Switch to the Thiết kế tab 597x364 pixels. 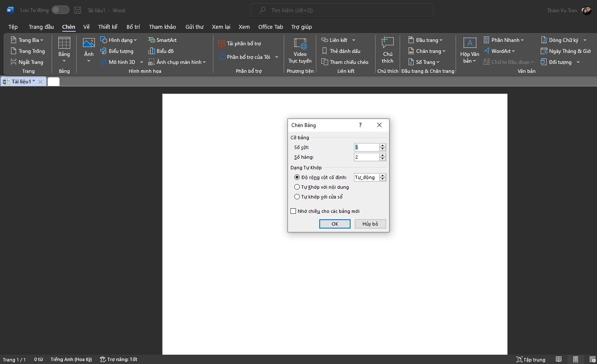(x=108, y=27)
